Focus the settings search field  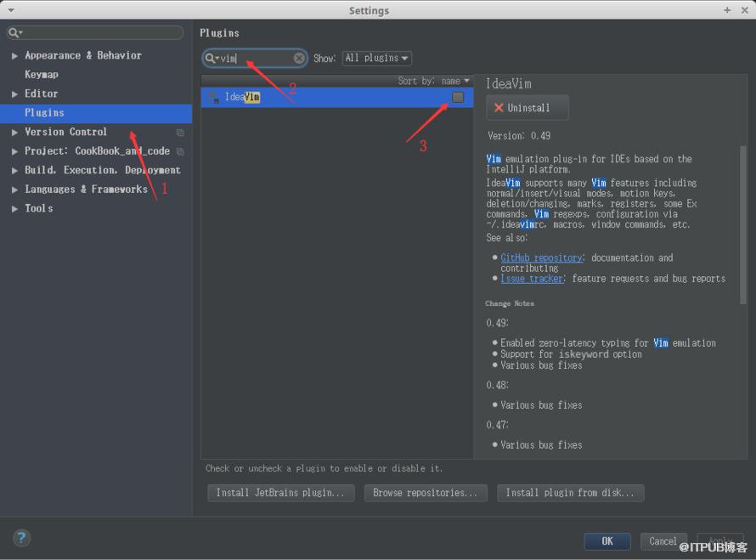coord(95,33)
